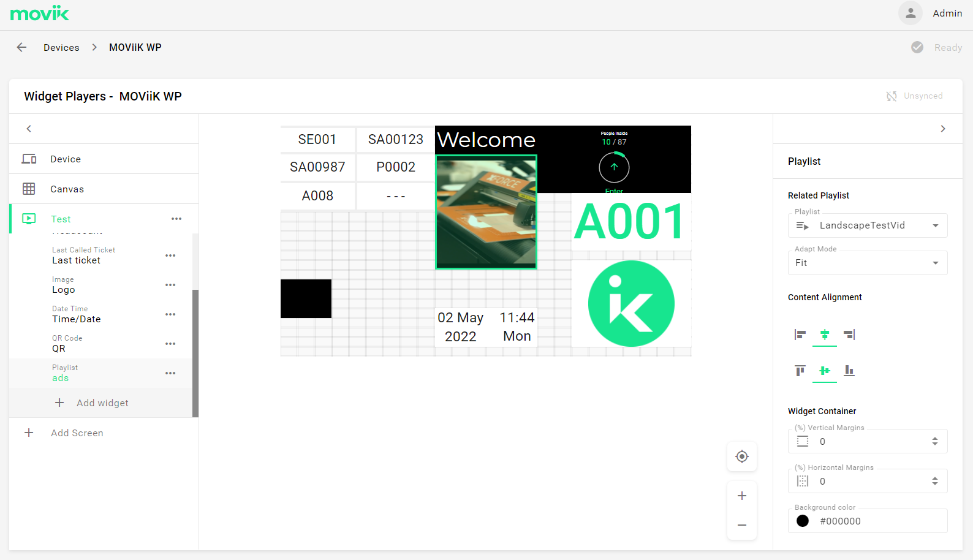
Task: Open the Playlist dropdown LandscapeTestVid
Action: point(868,225)
